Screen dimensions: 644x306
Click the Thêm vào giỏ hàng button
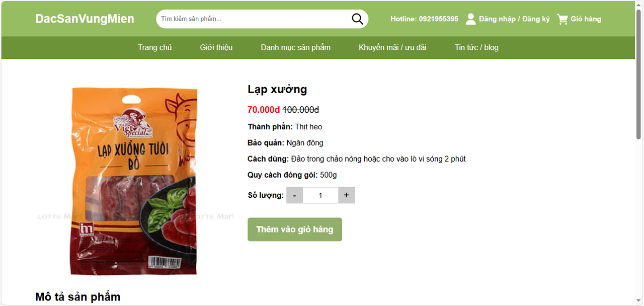tap(295, 229)
